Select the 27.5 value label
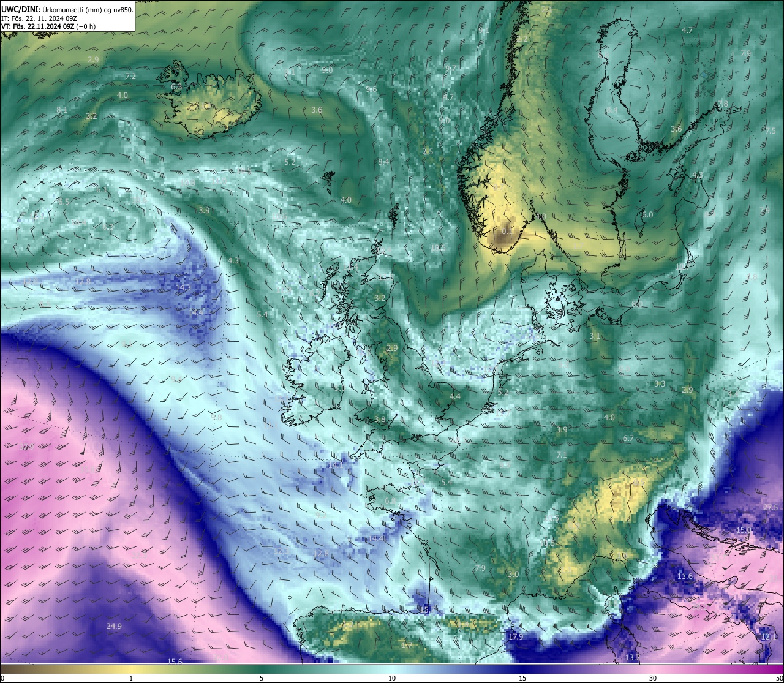Viewport: 784px width, 683px height. point(771,508)
